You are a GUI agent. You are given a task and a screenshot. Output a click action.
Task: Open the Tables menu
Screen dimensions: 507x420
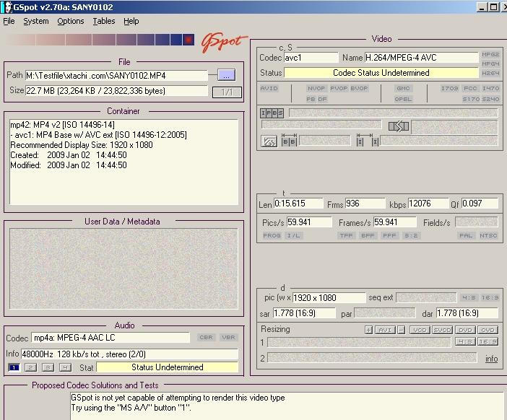pyautogui.click(x=104, y=22)
